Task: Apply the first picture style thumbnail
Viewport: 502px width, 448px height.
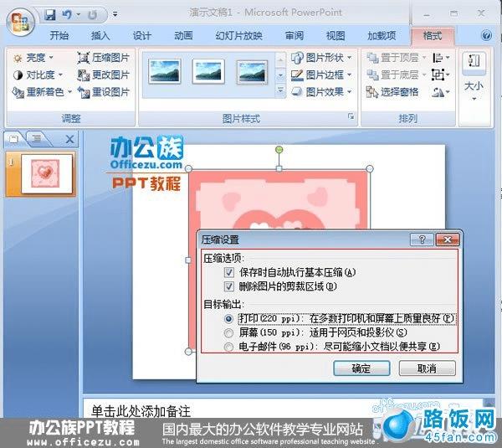Action: [x=165, y=71]
